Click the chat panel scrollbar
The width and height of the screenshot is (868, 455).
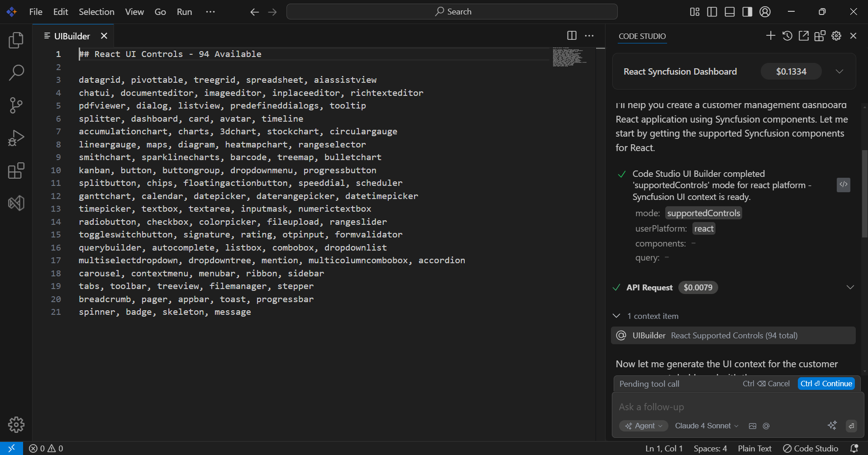pyautogui.click(x=864, y=194)
